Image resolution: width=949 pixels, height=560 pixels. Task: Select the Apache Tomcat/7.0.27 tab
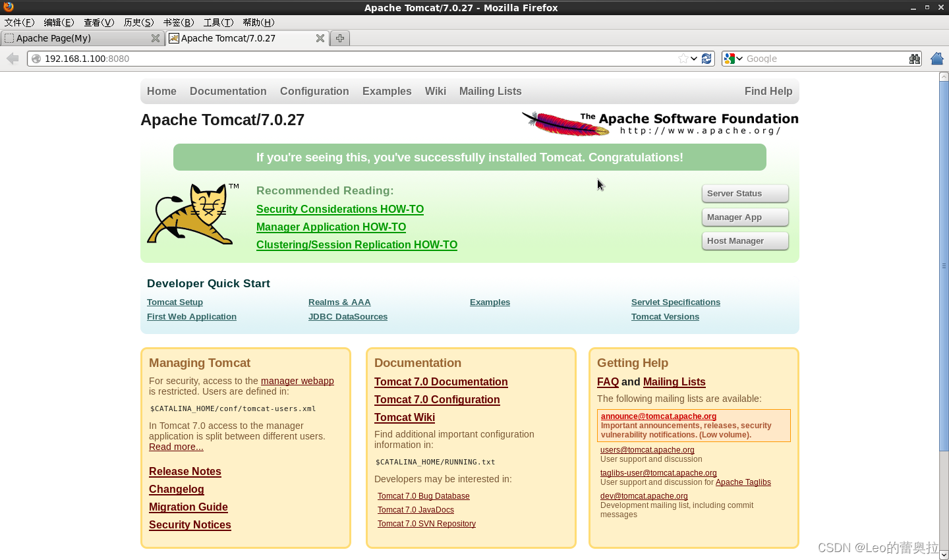pyautogui.click(x=247, y=38)
